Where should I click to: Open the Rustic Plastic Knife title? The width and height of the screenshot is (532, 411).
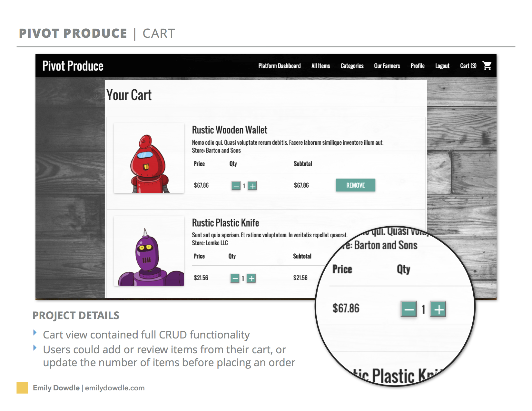pyautogui.click(x=225, y=223)
